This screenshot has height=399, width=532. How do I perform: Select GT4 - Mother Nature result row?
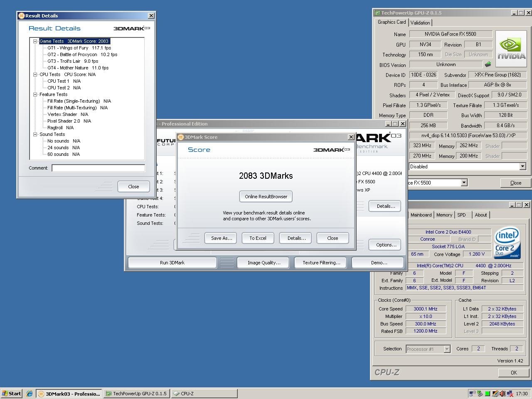tap(78, 68)
